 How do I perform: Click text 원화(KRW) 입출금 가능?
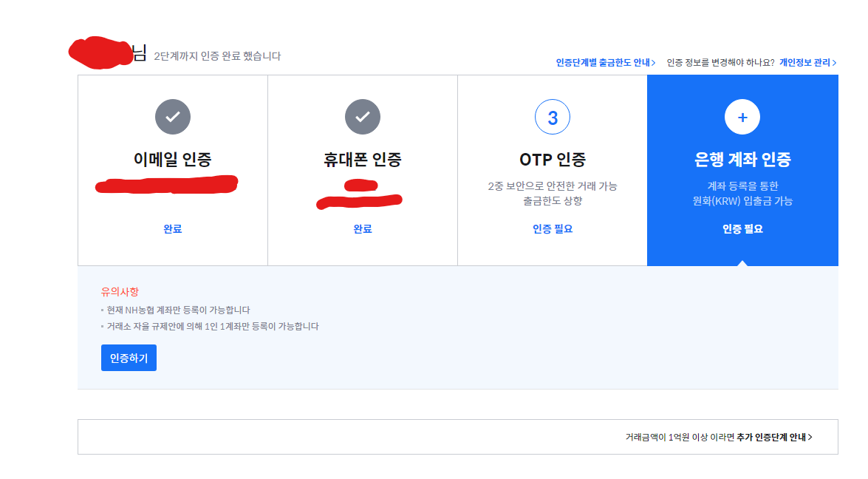click(x=742, y=201)
